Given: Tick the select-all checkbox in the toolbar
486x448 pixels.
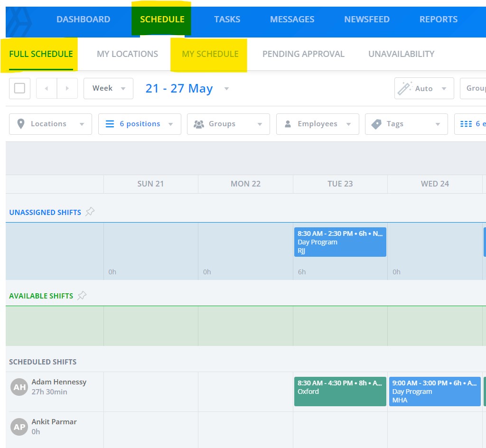Looking at the screenshot, I should (19, 88).
